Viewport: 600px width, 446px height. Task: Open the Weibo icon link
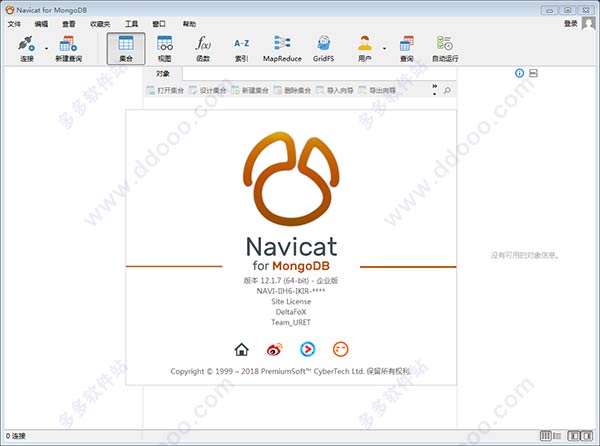tap(274, 349)
